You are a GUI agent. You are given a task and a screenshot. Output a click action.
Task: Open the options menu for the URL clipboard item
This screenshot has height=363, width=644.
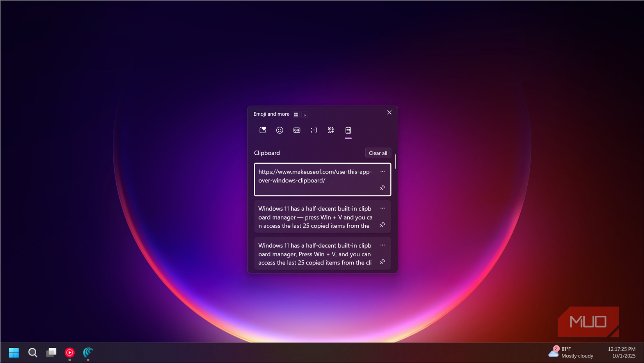(382, 172)
